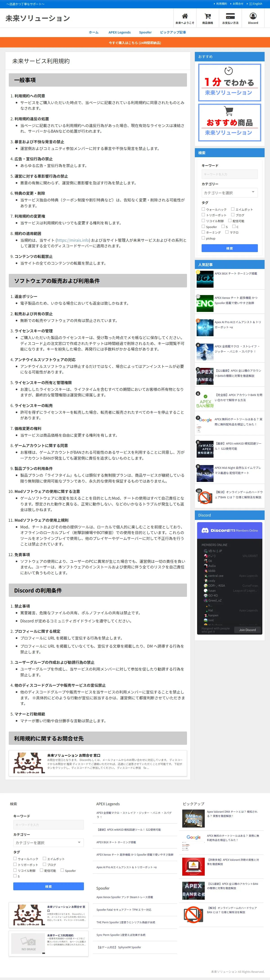Open footer カテゴリーを選択 dropdown
270x980 pixels.
point(48,843)
